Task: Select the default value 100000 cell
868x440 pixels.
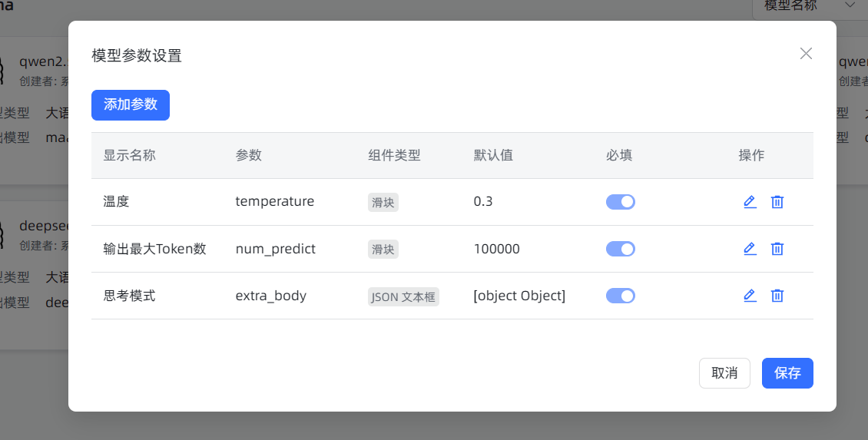Action: click(x=496, y=249)
